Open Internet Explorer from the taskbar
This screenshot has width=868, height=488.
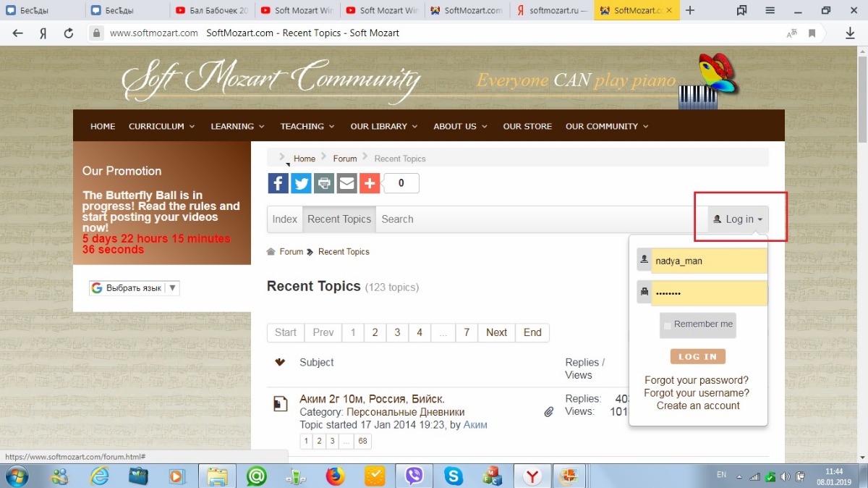click(99, 476)
